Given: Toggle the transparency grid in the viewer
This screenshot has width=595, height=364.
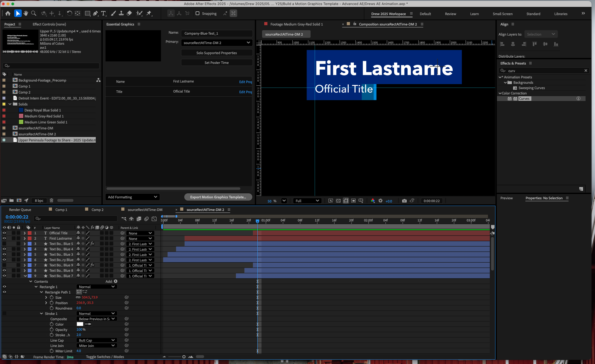Looking at the screenshot, I should [x=338, y=201].
